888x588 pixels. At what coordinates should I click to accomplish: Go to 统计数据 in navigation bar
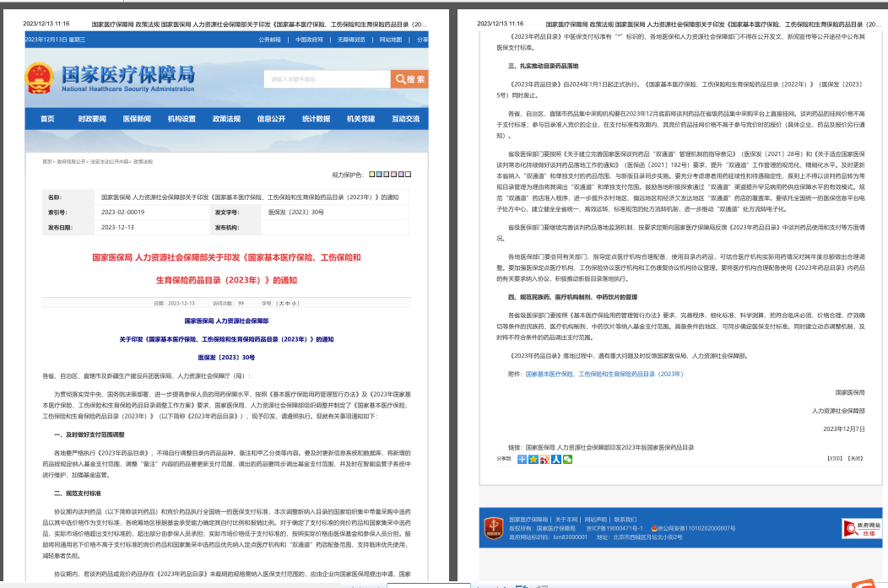point(316,119)
